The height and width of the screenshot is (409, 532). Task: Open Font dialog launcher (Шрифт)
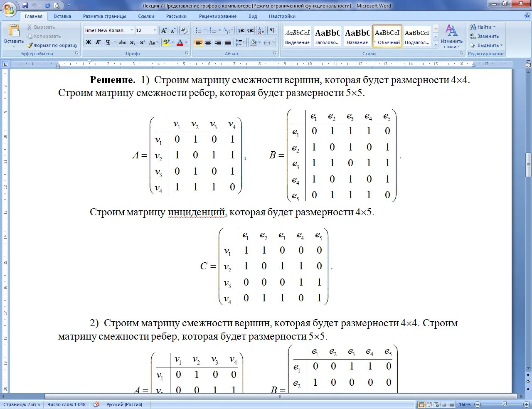point(187,54)
